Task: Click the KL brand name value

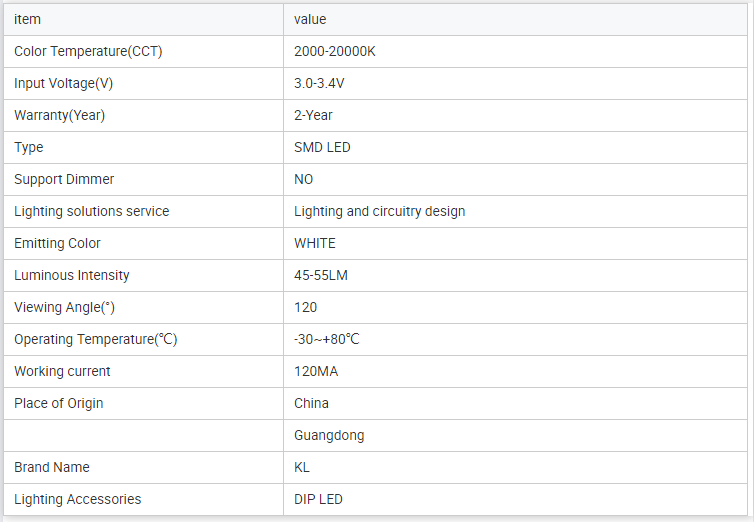Action: (303, 467)
